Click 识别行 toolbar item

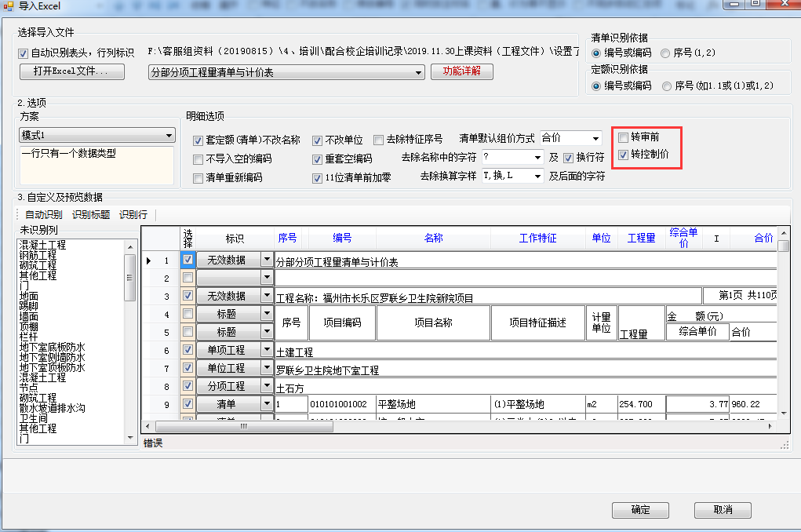tap(133, 215)
